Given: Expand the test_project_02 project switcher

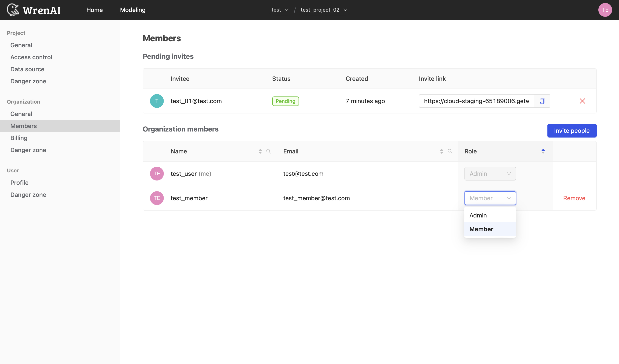Looking at the screenshot, I should tap(324, 10).
